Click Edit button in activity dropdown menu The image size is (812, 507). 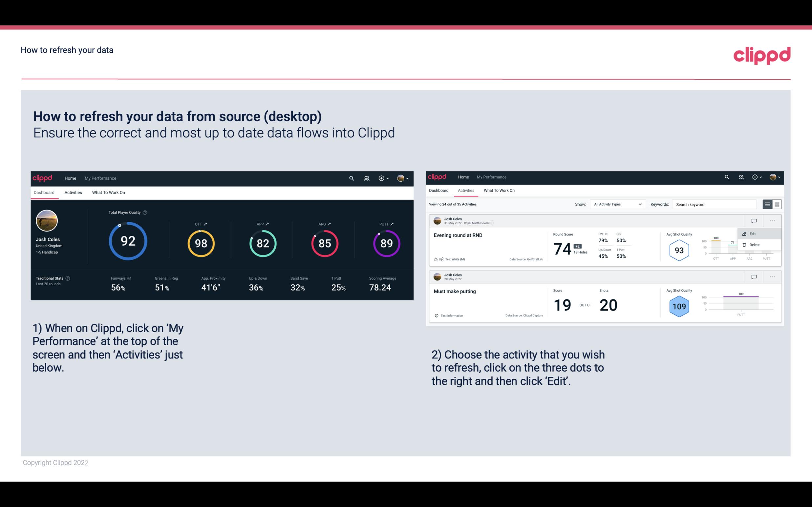754,233
